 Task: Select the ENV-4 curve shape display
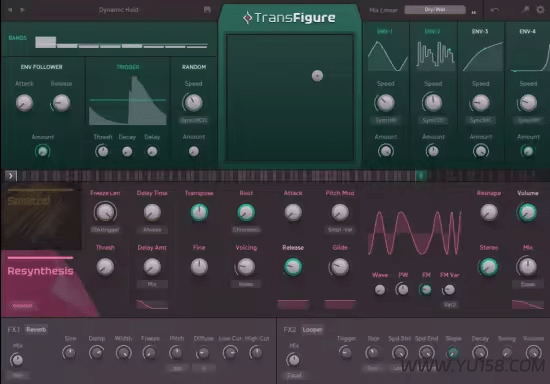coord(530,56)
